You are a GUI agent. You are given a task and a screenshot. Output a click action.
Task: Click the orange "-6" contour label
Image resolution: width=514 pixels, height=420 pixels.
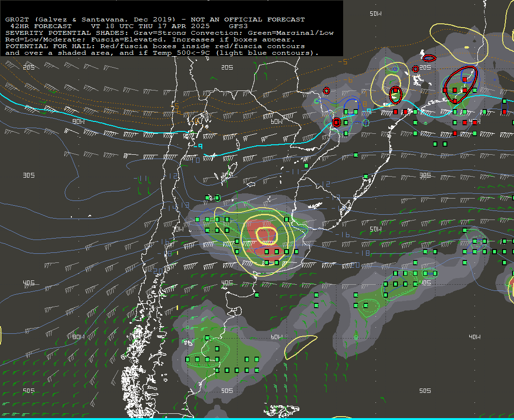pos(348,80)
